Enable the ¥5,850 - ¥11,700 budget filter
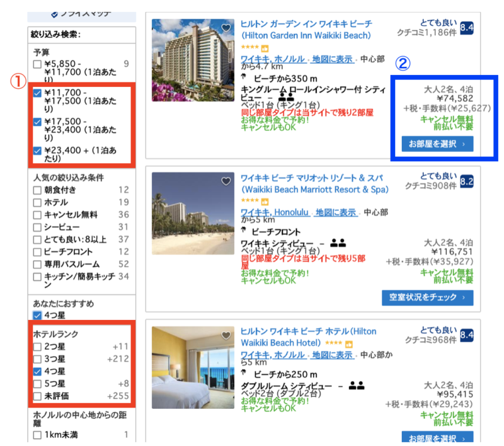This screenshot has width=504, height=446. coord(37,64)
